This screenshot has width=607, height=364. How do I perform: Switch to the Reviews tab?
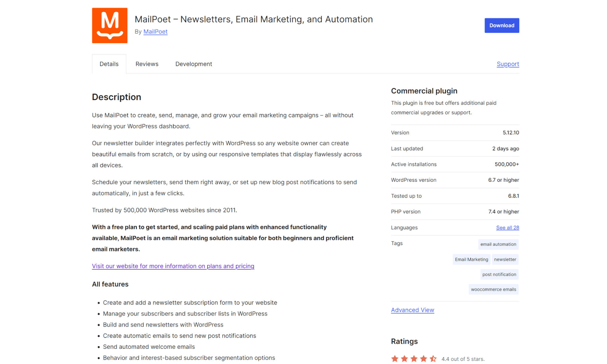pyautogui.click(x=147, y=64)
